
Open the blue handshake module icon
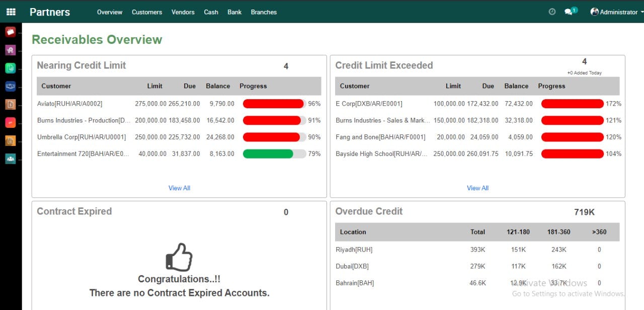[11, 86]
